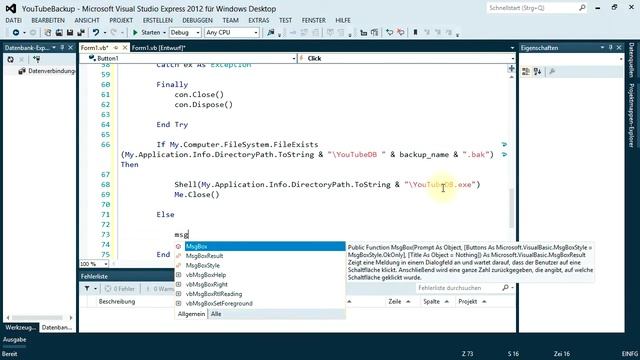Image resolution: width=640 pixels, height=360 pixels.
Task: Click the undo arrow icon
Action: coord(96,32)
